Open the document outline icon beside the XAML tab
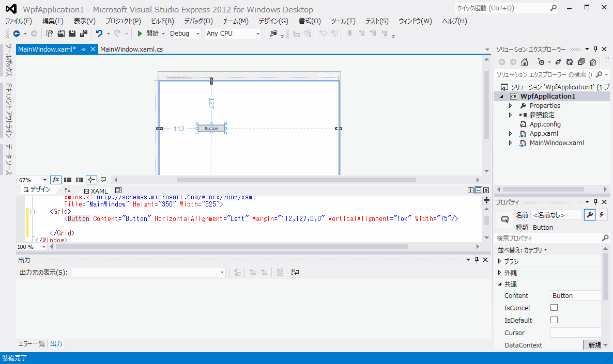The width and height of the screenshot is (613, 364). [x=118, y=190]
